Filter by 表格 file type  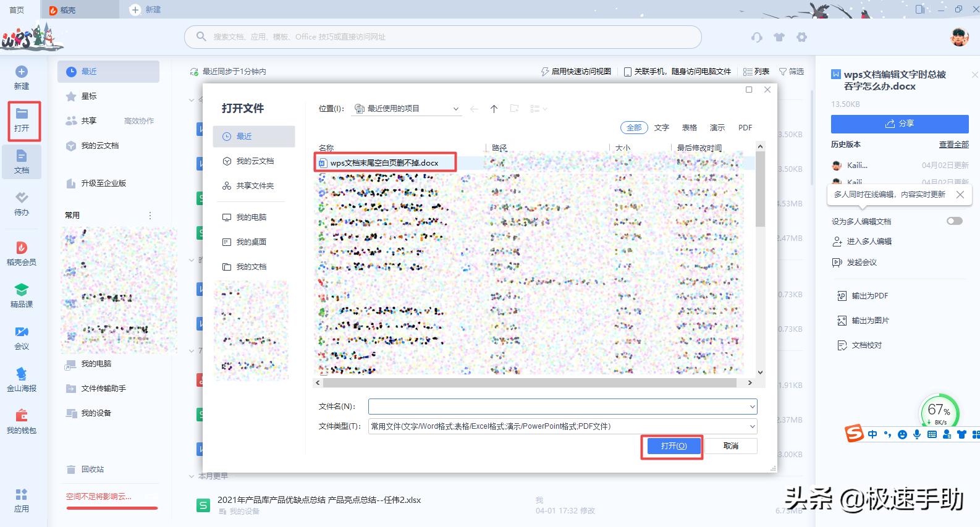click(x=690, y=128)
